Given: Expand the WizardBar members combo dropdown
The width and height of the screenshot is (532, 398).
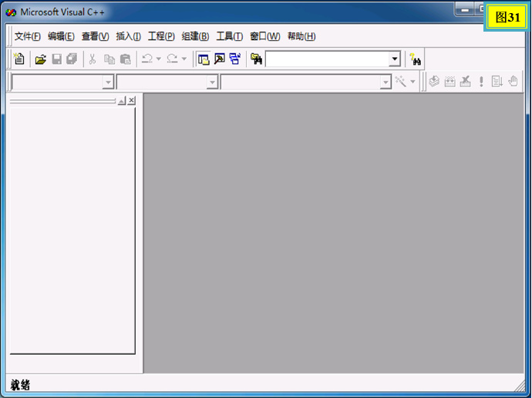Looking at the screenshot, I should pyautogui.click(x=386, y=82).
